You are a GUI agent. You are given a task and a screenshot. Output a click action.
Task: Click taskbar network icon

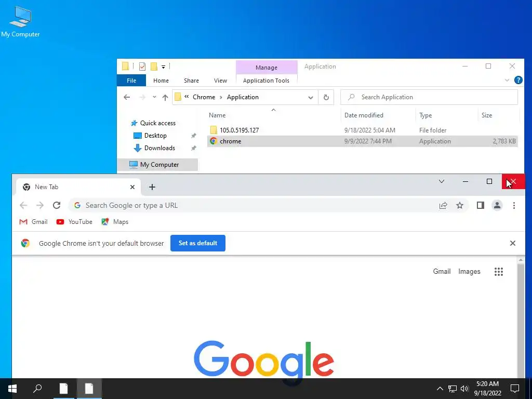coord(453,389)
